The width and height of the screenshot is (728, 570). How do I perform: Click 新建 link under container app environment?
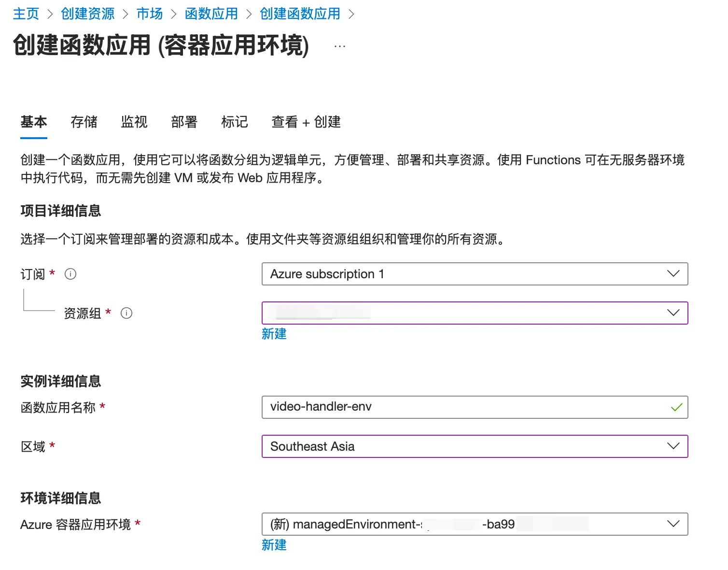[x=274, y=545]
